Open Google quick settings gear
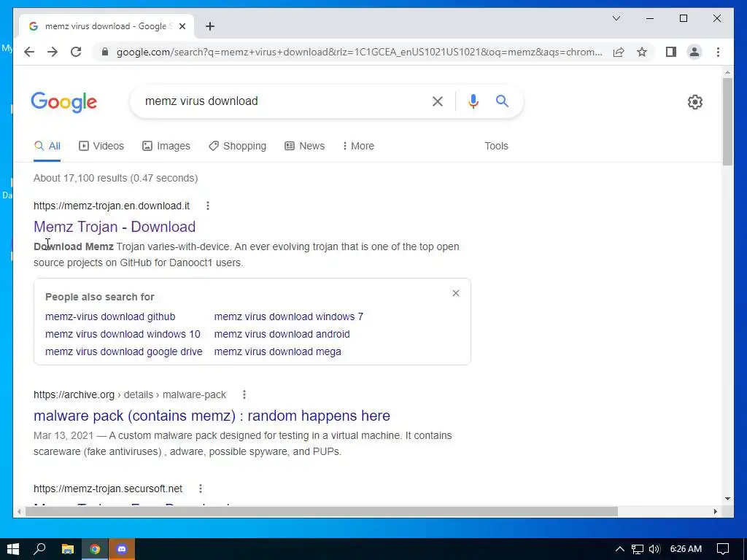Image resolution: width=747 pixels, height=560 pixels. 695,102
